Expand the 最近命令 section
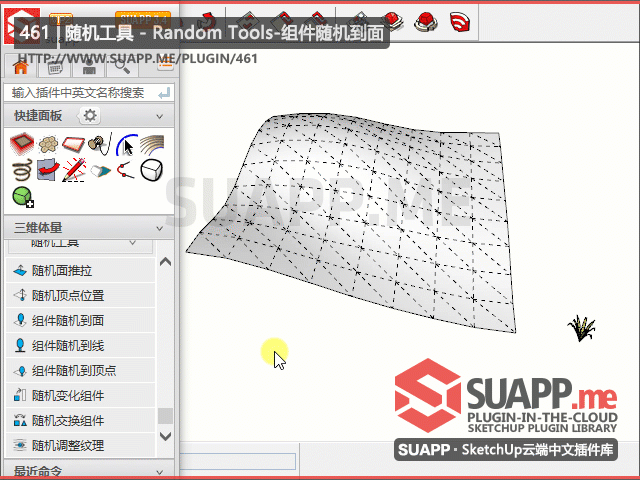The image size is (640, 480). 160,472
